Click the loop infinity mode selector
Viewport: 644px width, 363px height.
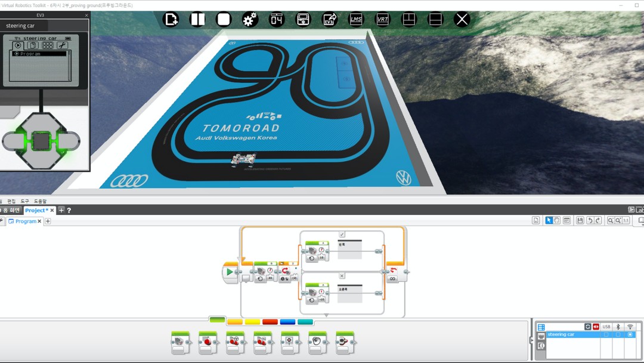392,279
